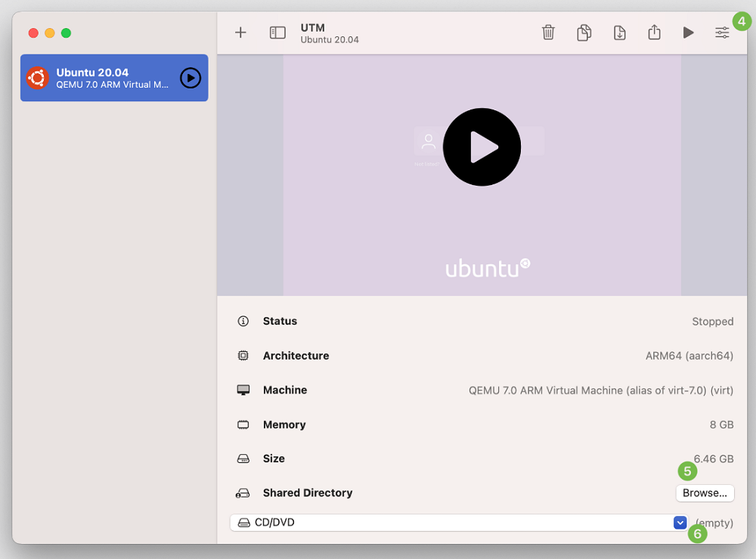Click the '8 GB' memory value
Image resolution: width=756 pixels, height=559 pixels.
point(721,425)
